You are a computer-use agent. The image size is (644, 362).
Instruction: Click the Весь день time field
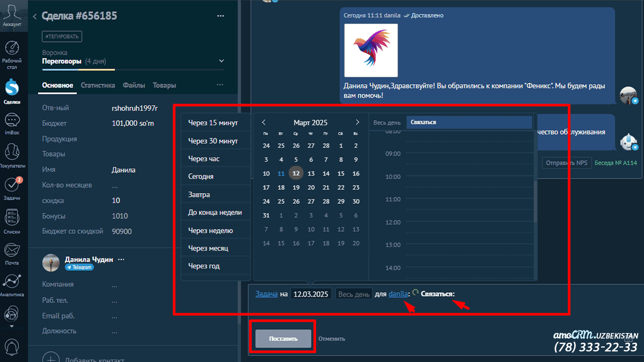click(x=354, y=294)
